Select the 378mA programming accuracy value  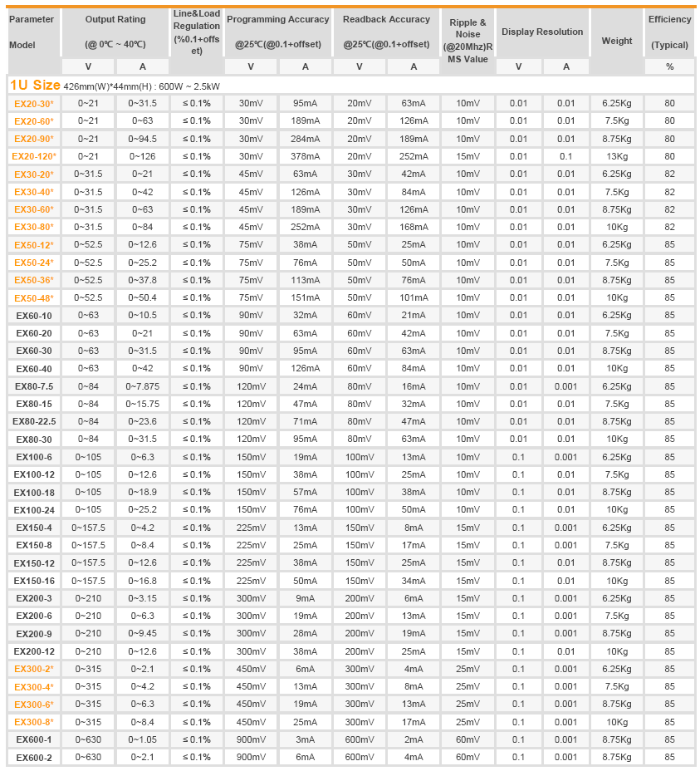tap(306, 156)
